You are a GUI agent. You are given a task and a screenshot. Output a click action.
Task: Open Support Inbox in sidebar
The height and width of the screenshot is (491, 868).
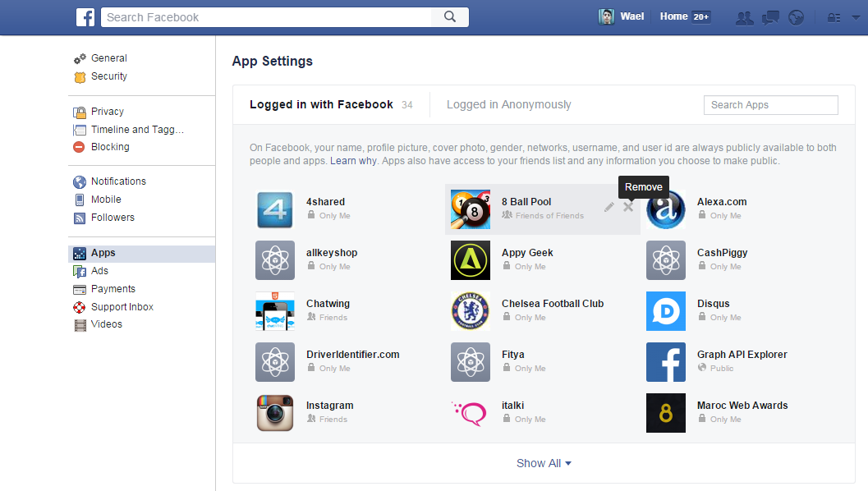[122, 306]
